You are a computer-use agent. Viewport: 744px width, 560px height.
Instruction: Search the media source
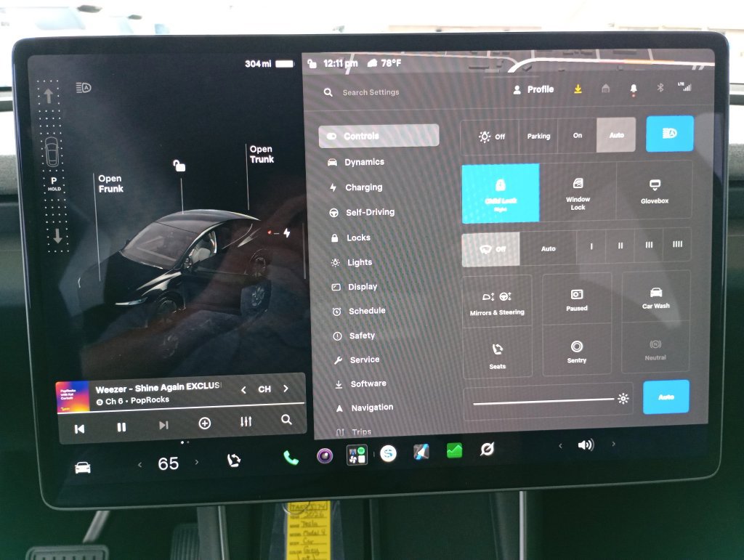coord(286,419)
